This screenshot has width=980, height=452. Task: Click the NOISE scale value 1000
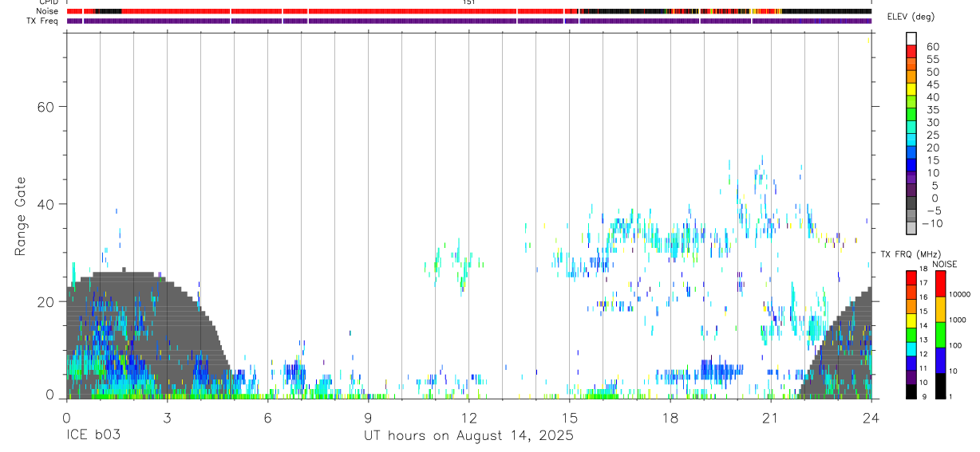point(958,320)
